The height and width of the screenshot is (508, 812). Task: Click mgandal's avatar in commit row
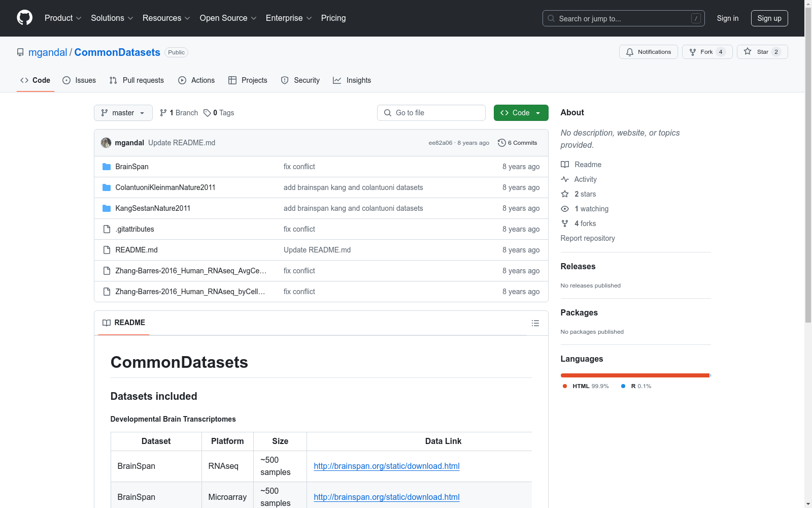coord(106,143)
